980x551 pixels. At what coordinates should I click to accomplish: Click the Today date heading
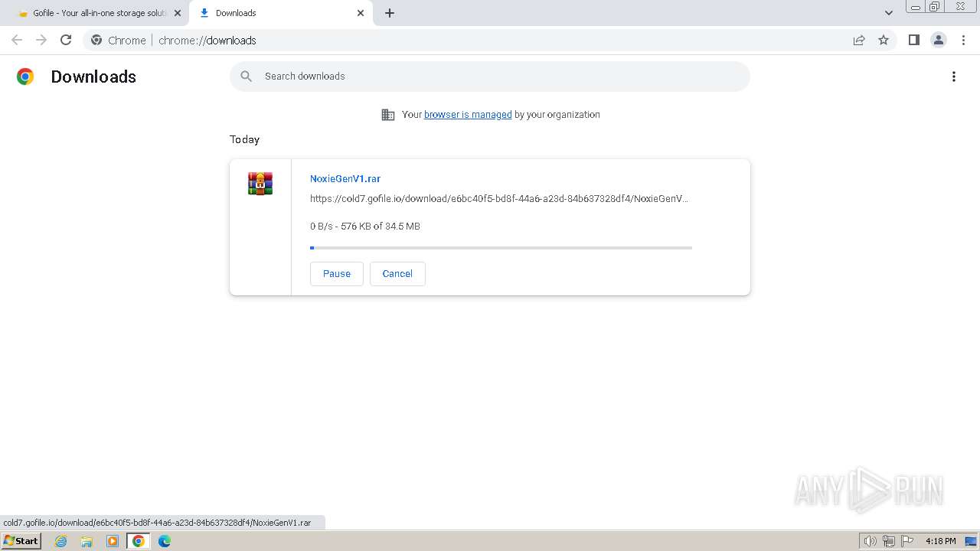(x=245, y=139)
